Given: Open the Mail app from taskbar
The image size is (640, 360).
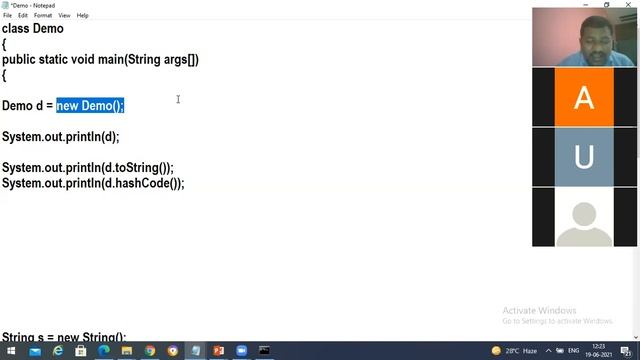Looking at the screenshot, I should click(35, 351).
